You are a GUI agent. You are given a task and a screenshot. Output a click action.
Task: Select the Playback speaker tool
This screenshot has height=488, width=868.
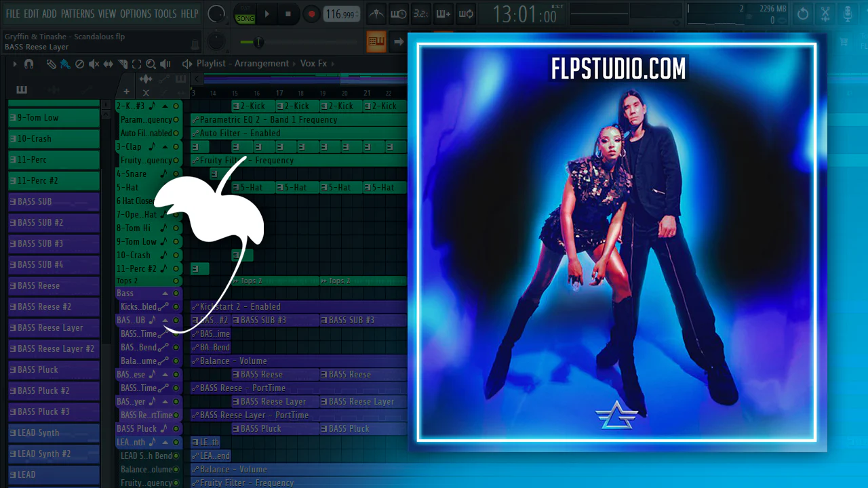click(165, 64)
